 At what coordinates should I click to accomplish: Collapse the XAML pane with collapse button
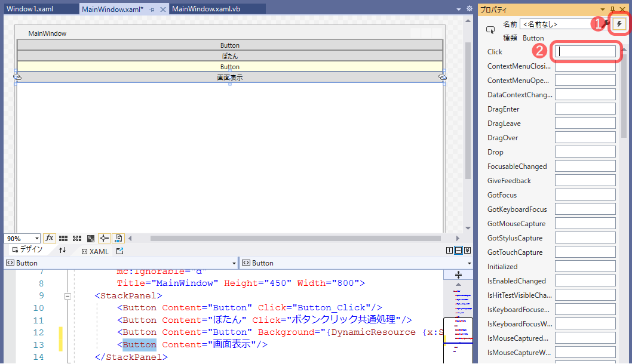tap(468, 251)
